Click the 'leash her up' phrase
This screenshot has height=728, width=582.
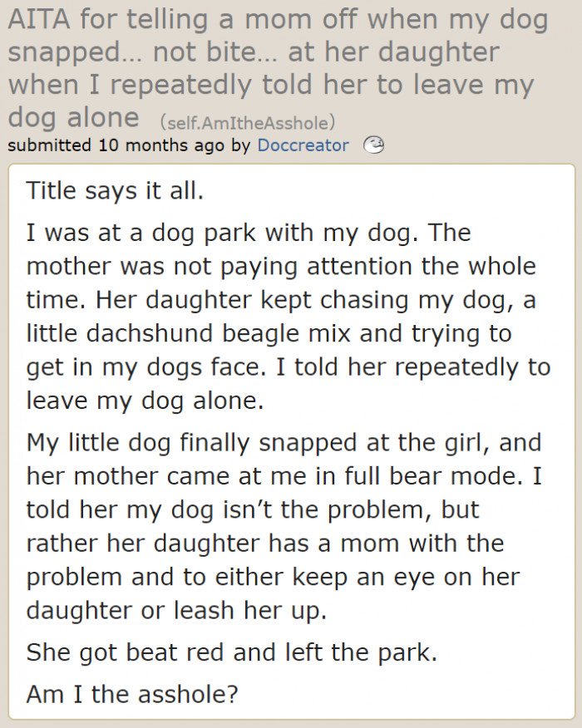[x=250, y=610]
